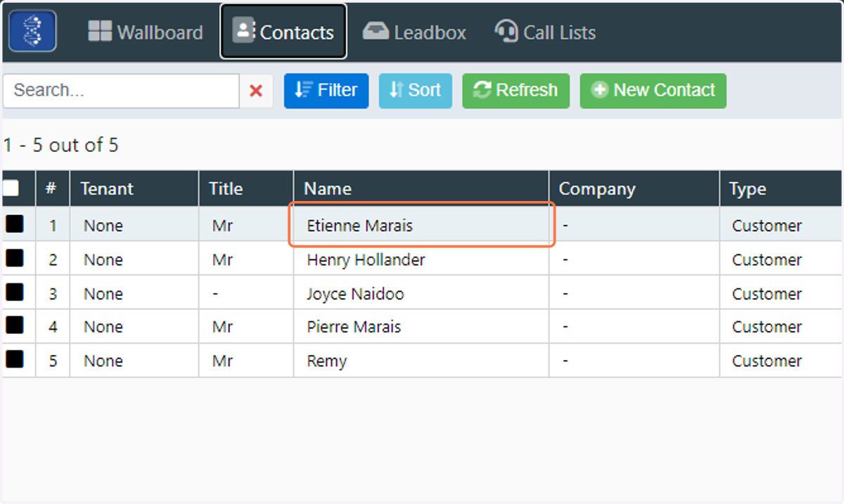Click the Mr title in Henry Hollander row
844x504 pixels.
(222, 259)
